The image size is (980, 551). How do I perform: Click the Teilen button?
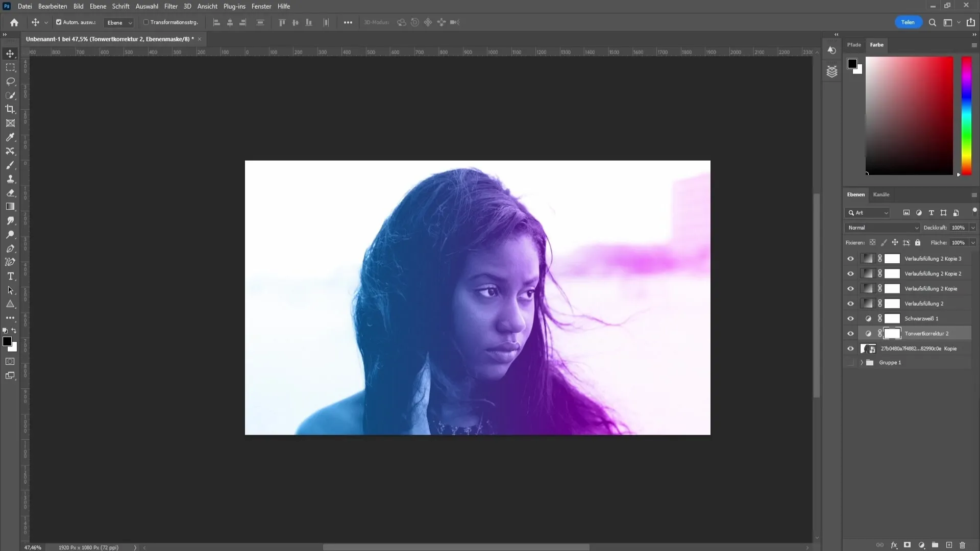(x=908, y=22)
